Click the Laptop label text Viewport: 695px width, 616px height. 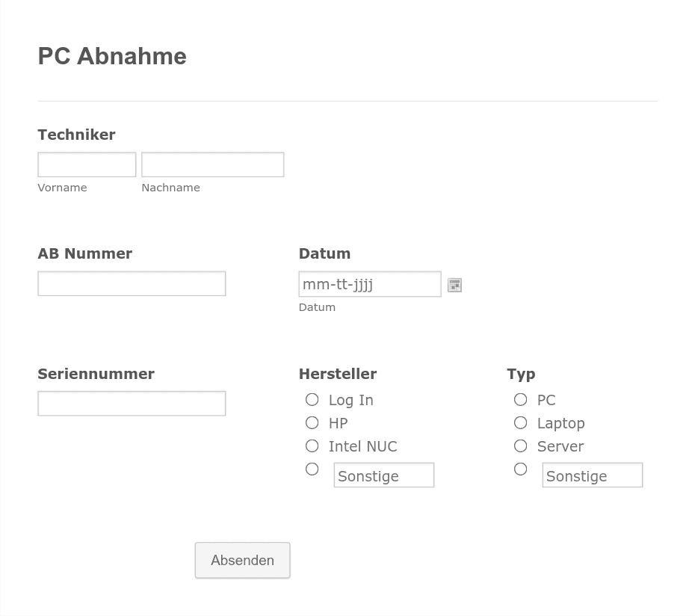(560, 424)
